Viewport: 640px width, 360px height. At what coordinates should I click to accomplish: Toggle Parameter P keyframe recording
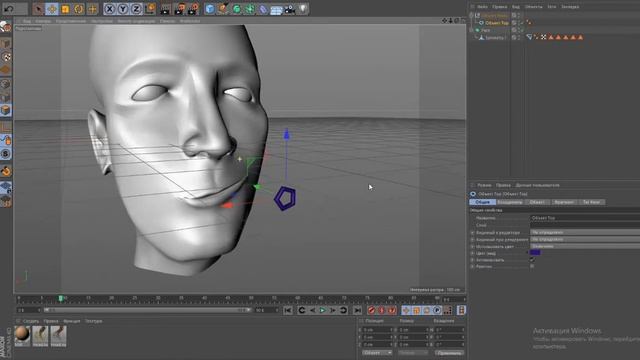click(x=437, y=311)
